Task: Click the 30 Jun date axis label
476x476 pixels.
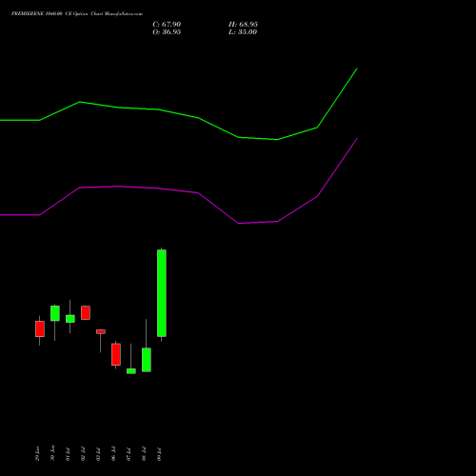Action: (x=52, y=453)
